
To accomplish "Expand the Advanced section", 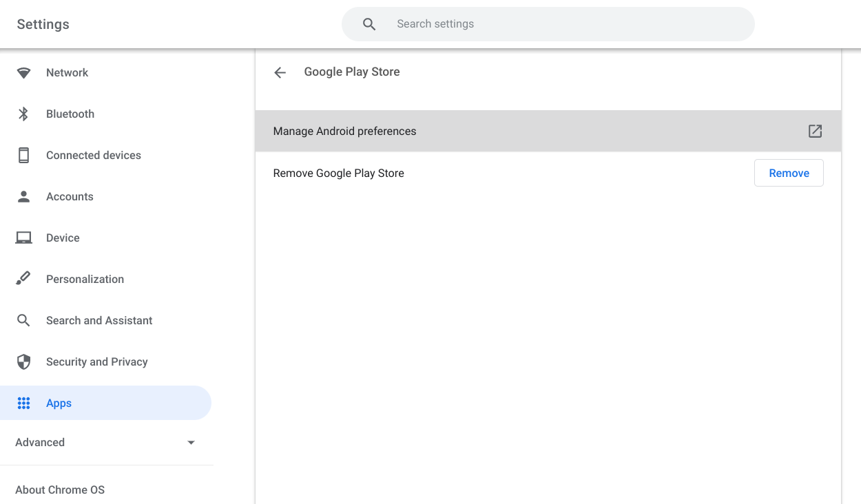I will (40, 442).
